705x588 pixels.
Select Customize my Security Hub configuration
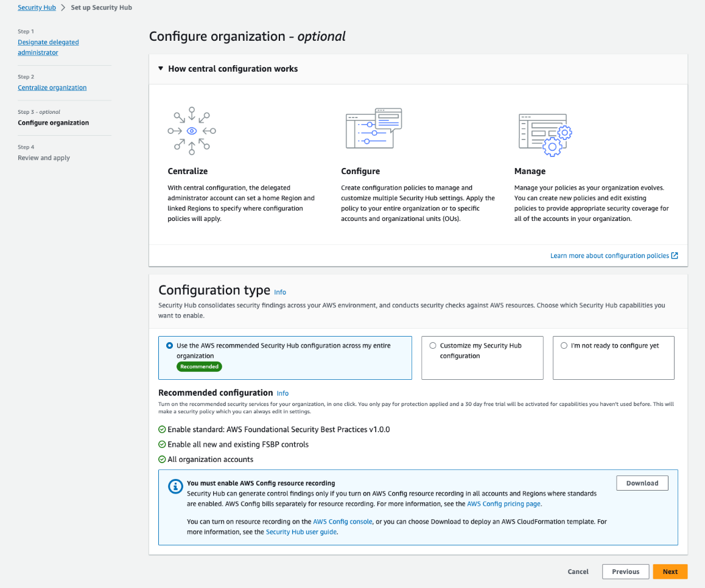(432, 345)
